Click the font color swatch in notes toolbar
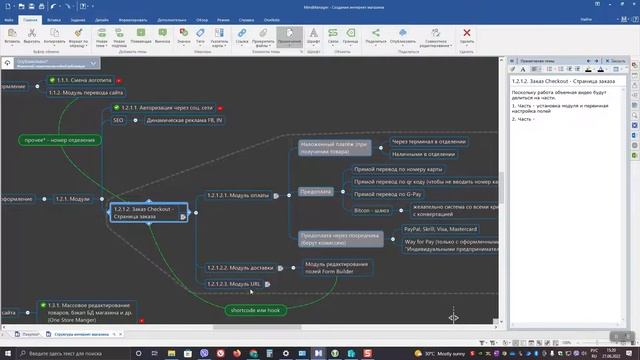Image resolution: width=640 pixels, height=360 pixels. tap(600, 69)
